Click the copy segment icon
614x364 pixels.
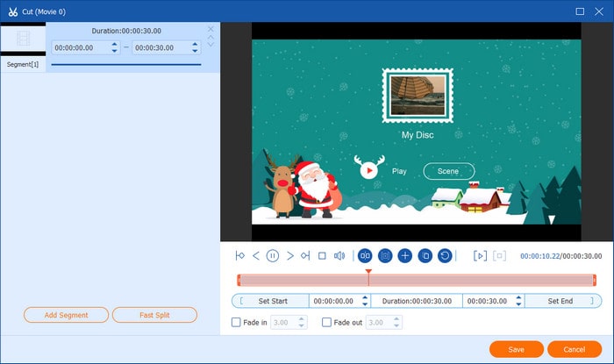click(425, 256)
